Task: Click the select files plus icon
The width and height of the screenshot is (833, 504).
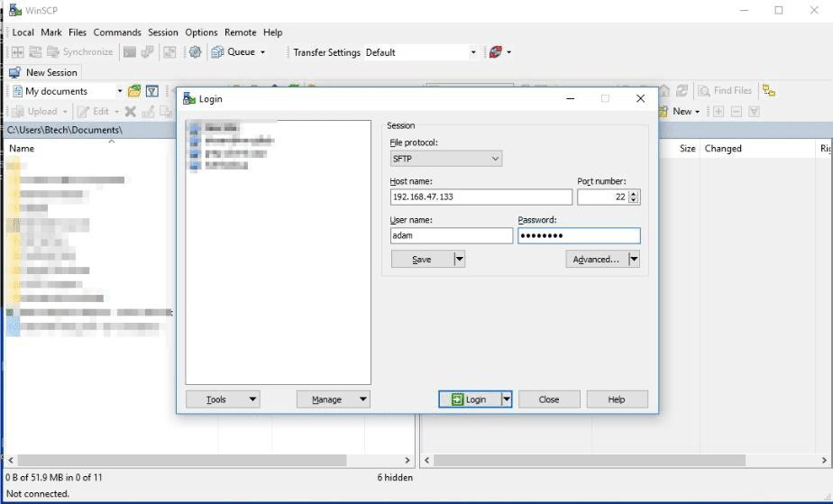Action: tap(719, 112)
